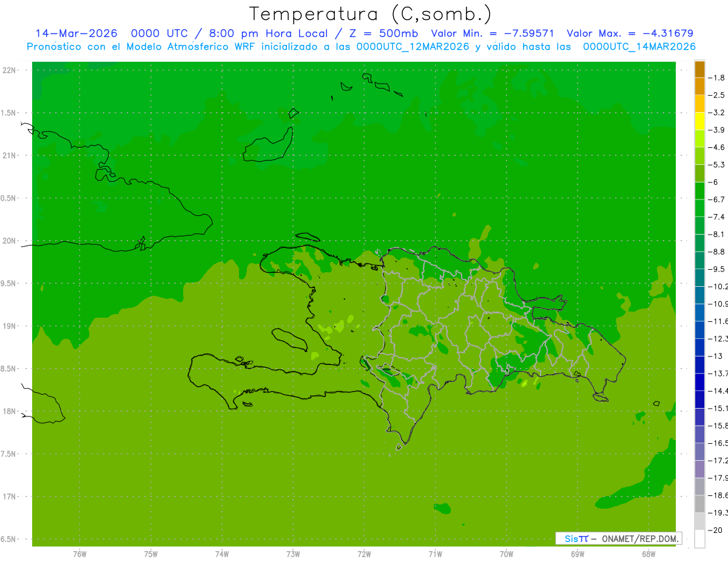Click the "69W" longitude label
Viewport: 728px width, 562px height.
coord(578,554)
